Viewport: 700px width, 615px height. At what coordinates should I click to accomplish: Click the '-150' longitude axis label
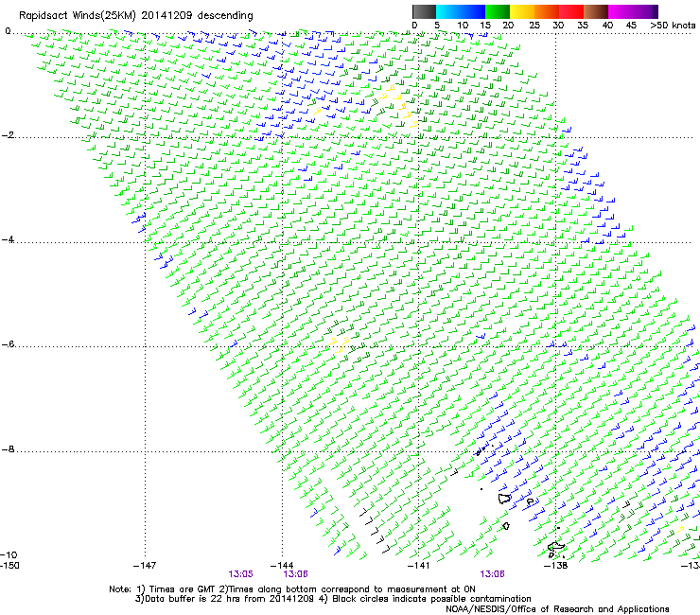[x=9, y=566]
